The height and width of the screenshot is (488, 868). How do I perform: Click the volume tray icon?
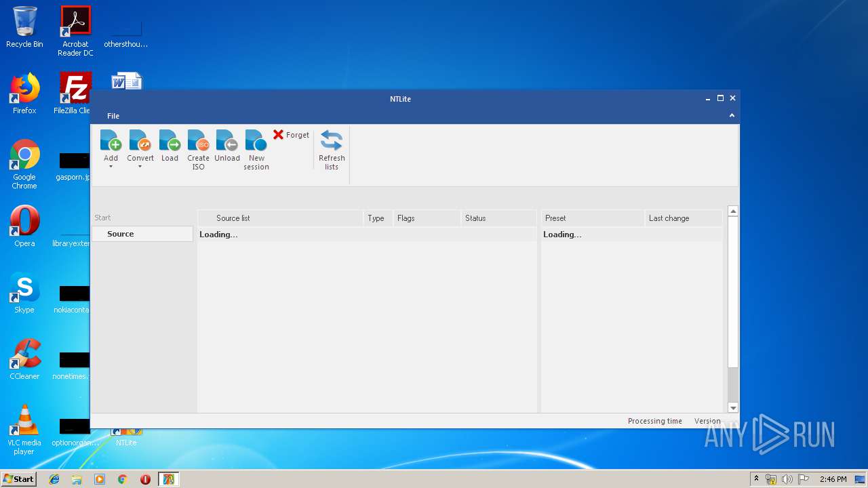pos(787,479)
